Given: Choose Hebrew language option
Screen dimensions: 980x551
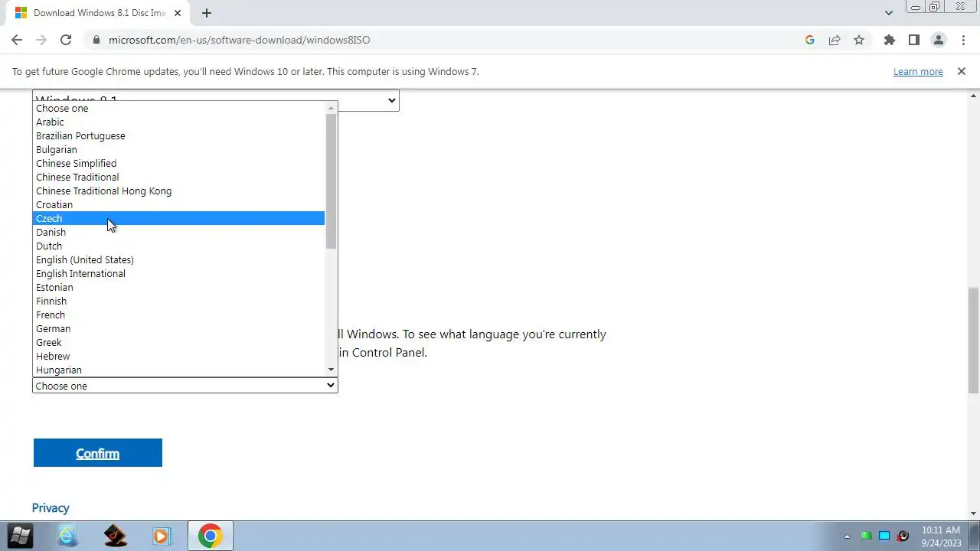Looking at the screenshot, I should [180, 356].
